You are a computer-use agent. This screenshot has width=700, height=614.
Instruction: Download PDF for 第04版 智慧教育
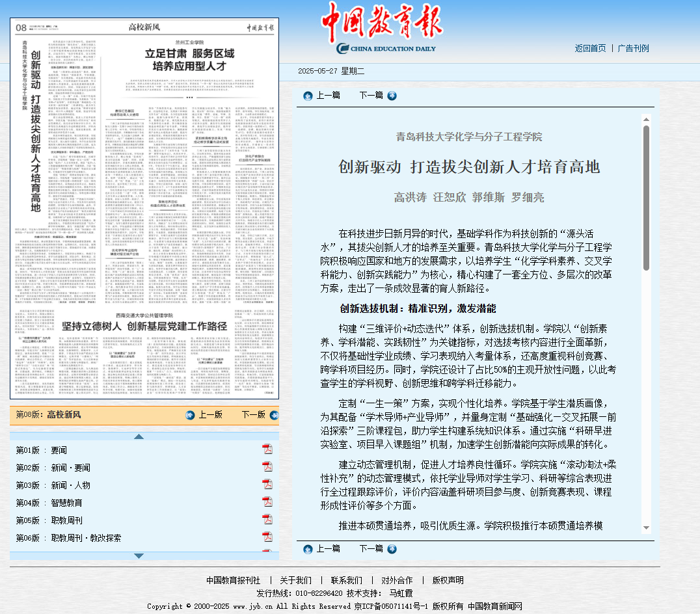267,501
